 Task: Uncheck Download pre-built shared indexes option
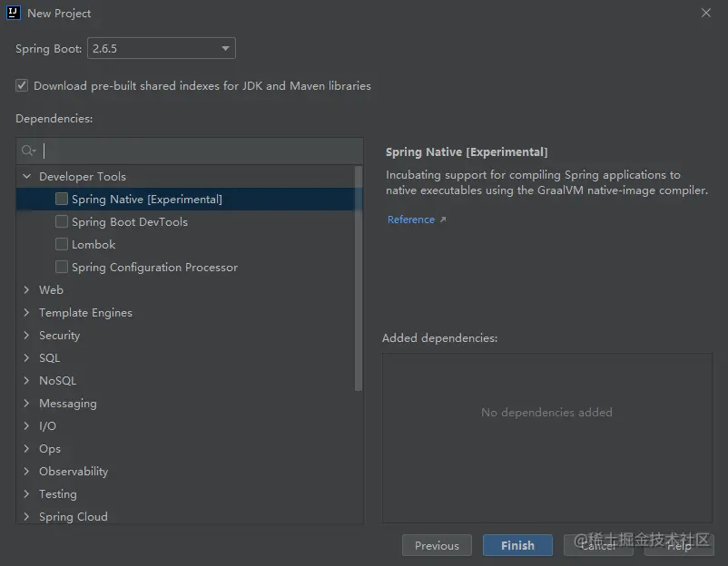(x=22, y=85)
